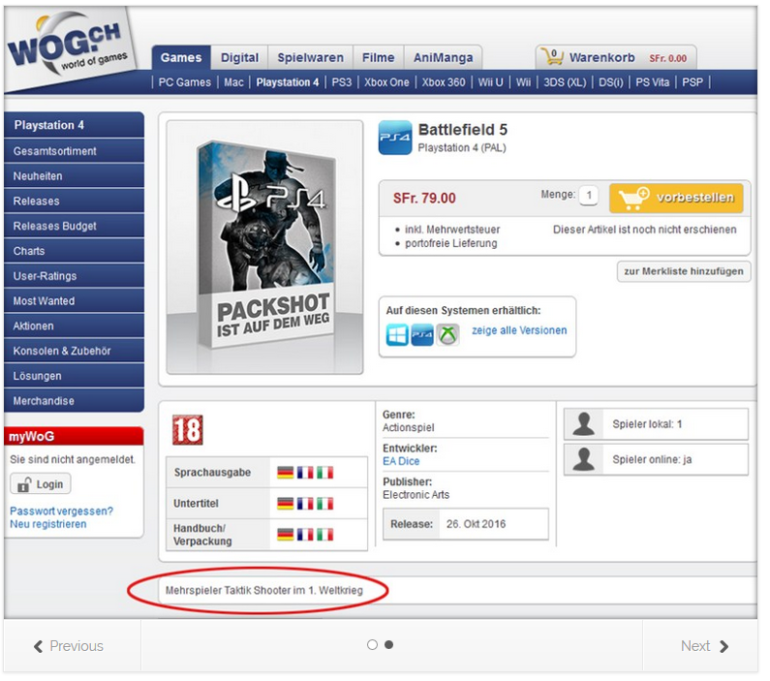Viewport: 770px width, 681px height.
Task: Click the Login button in myWoG panel
Action: click(41, 484)
